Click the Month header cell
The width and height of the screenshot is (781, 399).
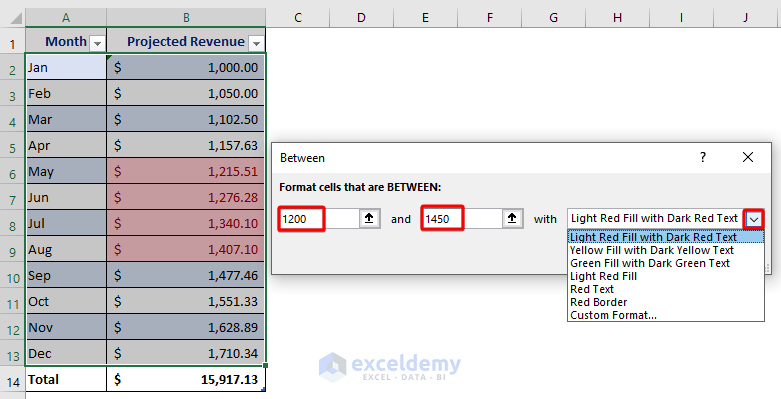pyautogui.click(x=66, y=41)
